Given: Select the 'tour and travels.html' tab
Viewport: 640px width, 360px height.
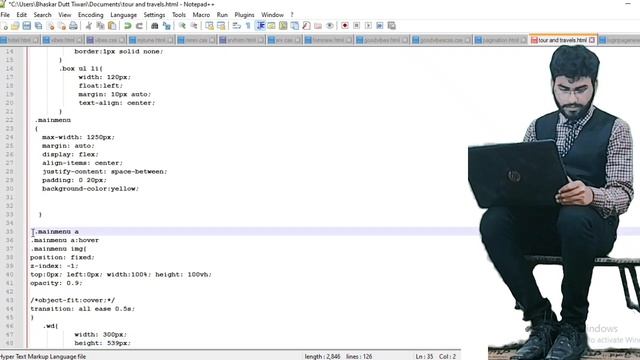Looking at the screenshot, I should 562,40.
